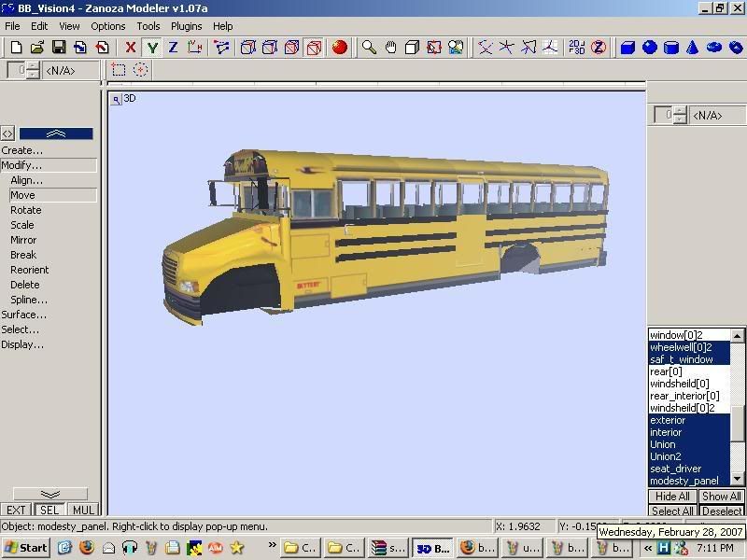
Task: Toggle the X axis constraint
Action: coord(131,48)
